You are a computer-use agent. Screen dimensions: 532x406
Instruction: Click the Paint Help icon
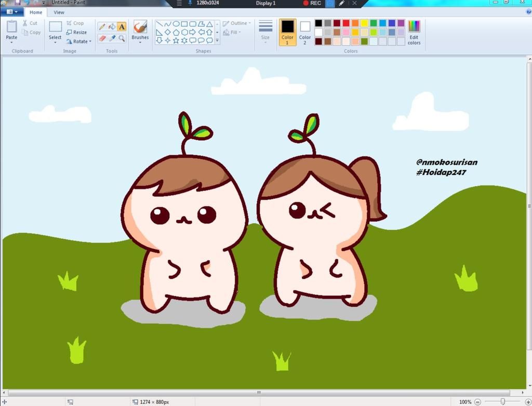528,11
